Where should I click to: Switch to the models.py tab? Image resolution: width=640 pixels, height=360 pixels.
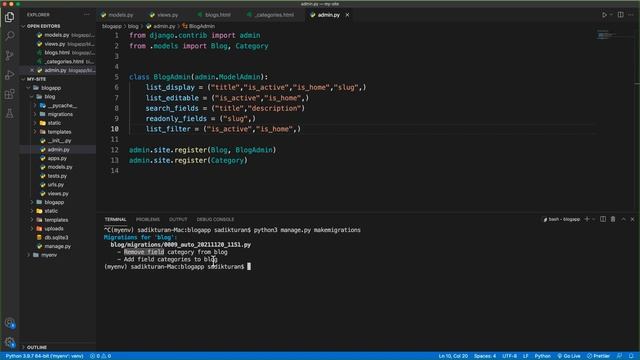coord(117,15)
